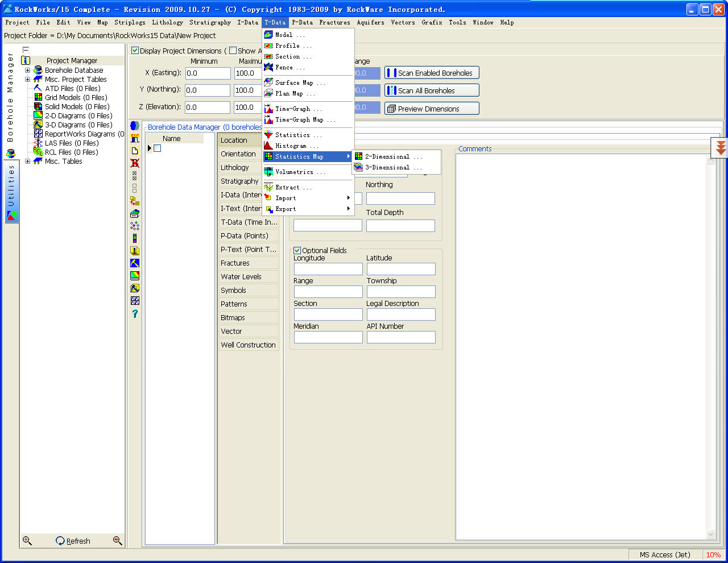Click the enable-all boreholes checked boxes icon
Screen dimensions: 728x563
coord(135,176)
